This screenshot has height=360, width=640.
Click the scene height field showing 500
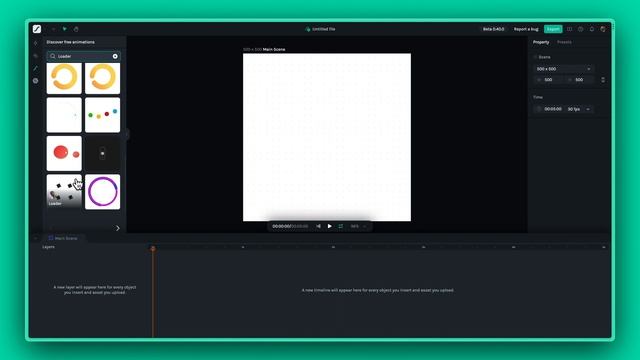[580, 80]
